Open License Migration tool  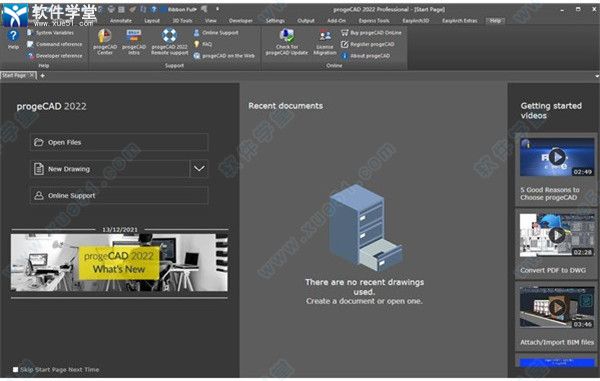(x=325, y=42)
